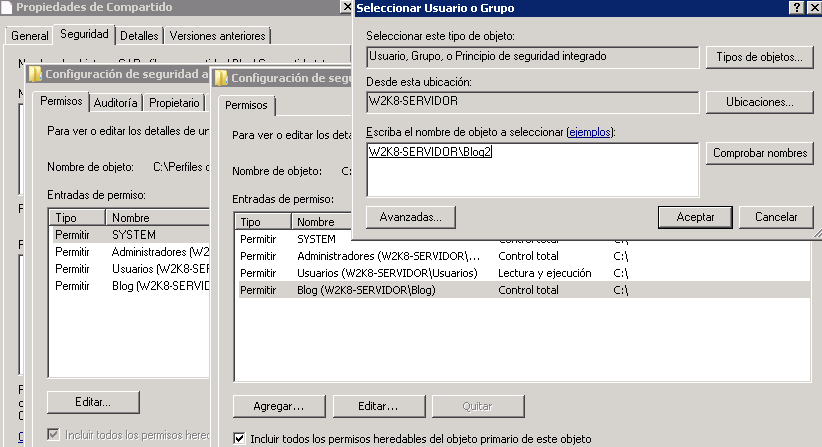822x447 pixels.
Task: Select the Seguridad tab
Action: pyautogui.click(x=84, y=34)
